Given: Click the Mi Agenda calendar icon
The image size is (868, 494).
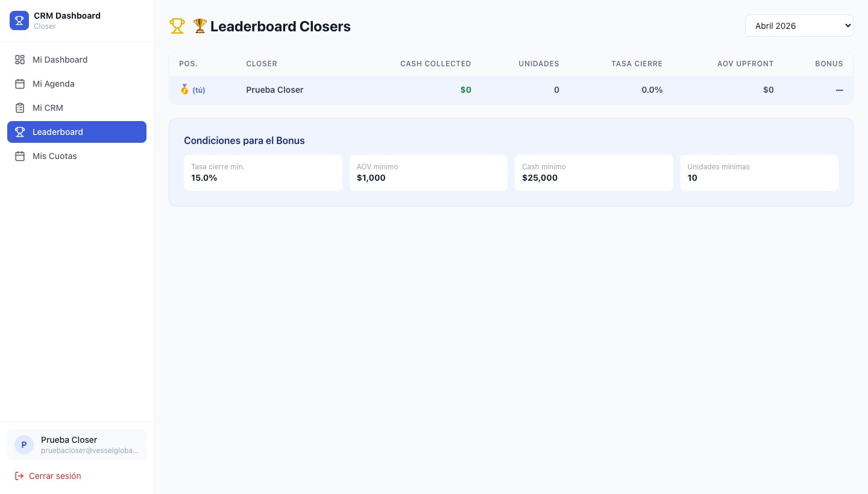Looking at the screenshot, I should coord(20,84).
